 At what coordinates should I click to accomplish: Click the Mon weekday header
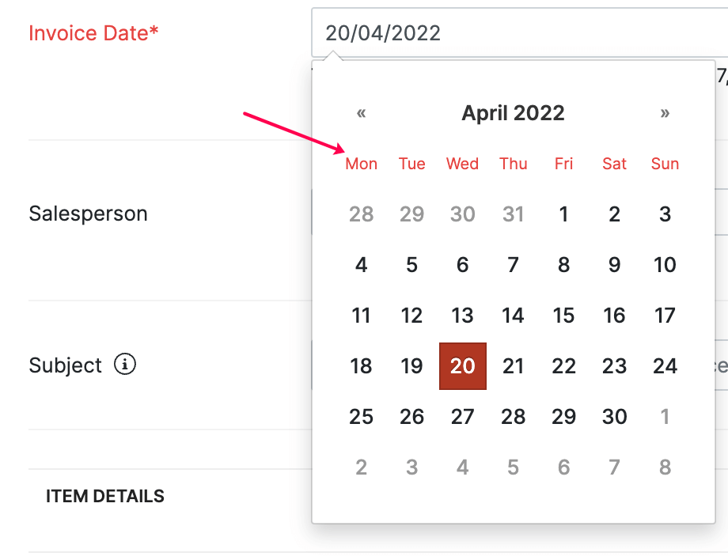tap(362, 164)
